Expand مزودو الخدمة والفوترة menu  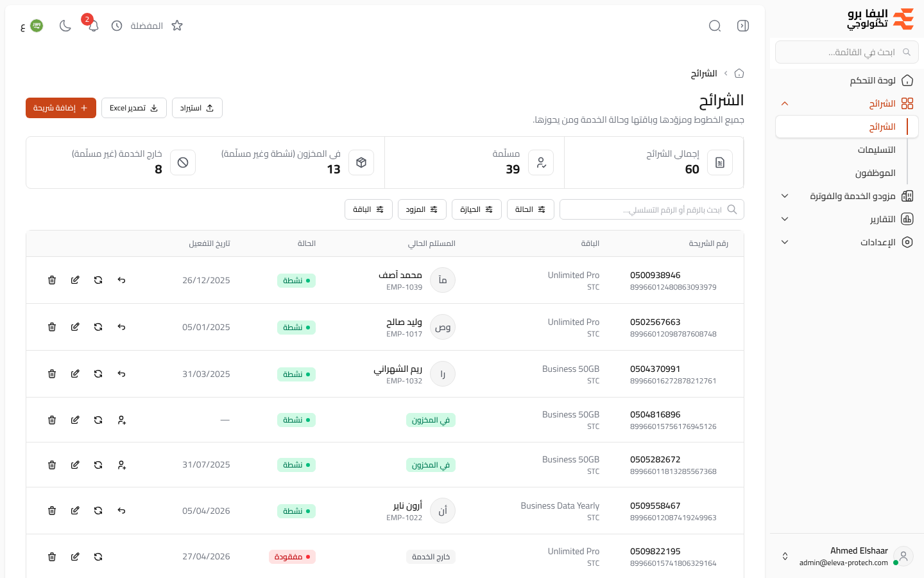(847, 196)
